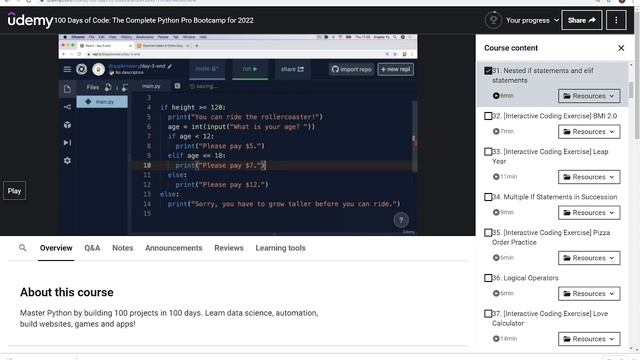Click the version control share icon in sidebar

click(x=67, y=107)
